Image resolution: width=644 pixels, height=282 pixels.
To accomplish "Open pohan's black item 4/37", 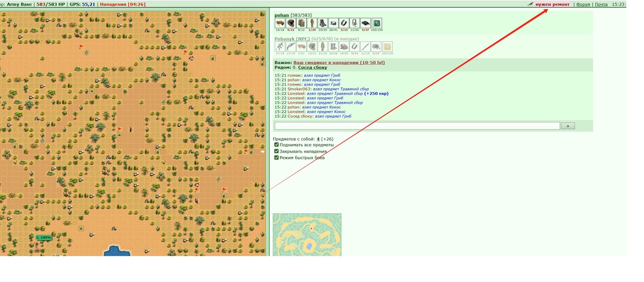I will (x=366, y=23).
